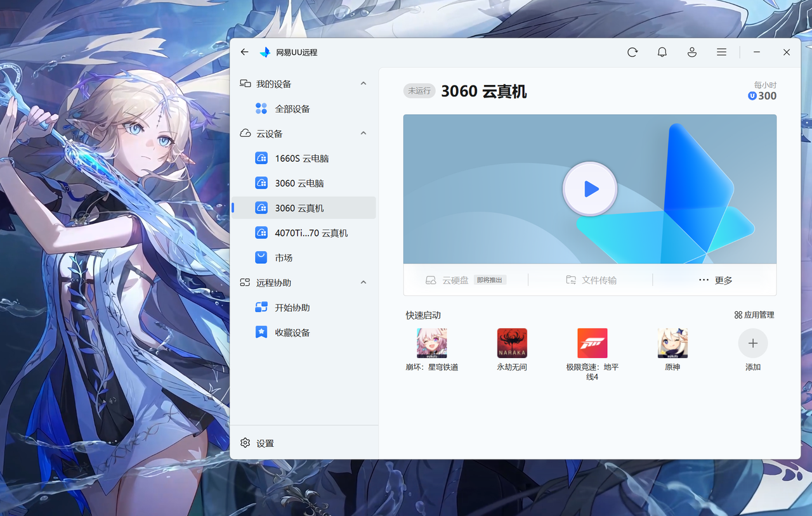The height and width of the screenshot is (516, 812).
Task: Close the UU Remote window
Action: tap(787, 52)
